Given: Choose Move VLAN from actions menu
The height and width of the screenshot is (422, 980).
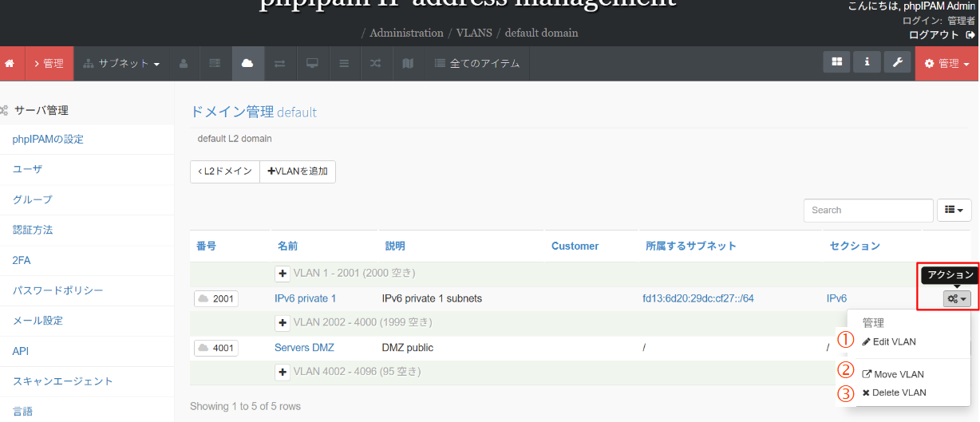Looking at the screenshot, I should coord(893,374).
